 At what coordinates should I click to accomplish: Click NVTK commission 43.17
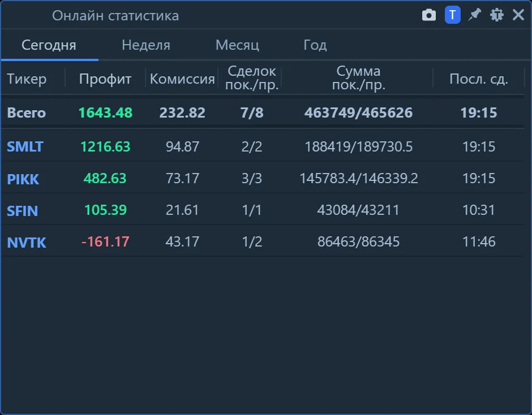pos(182,242)
